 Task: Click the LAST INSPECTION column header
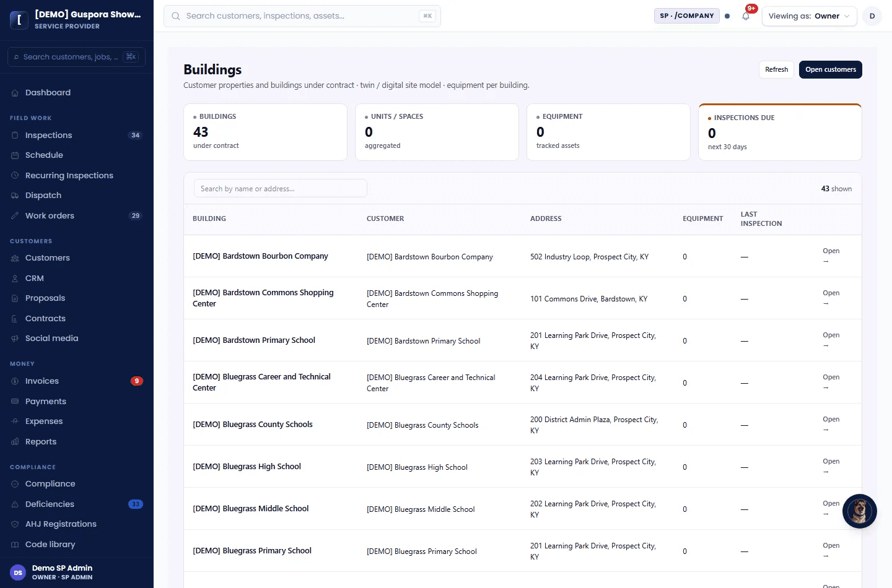click(x=761, y=219)
